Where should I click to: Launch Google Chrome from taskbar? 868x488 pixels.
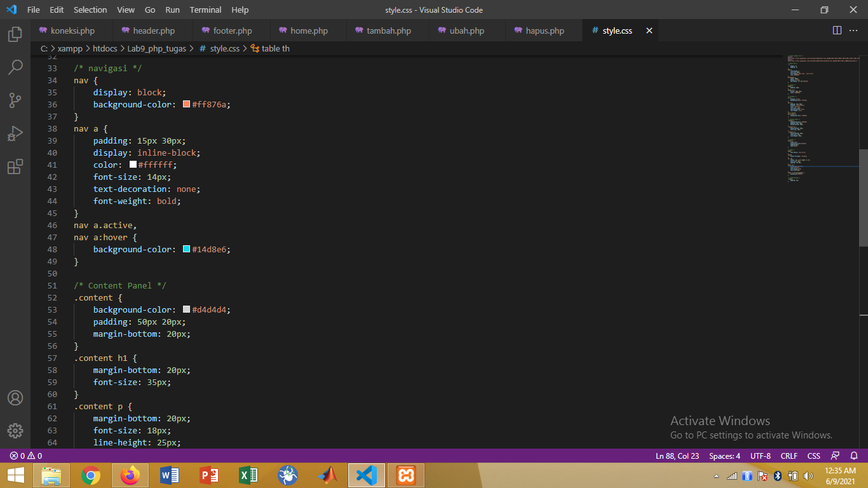tap(91, 475)
